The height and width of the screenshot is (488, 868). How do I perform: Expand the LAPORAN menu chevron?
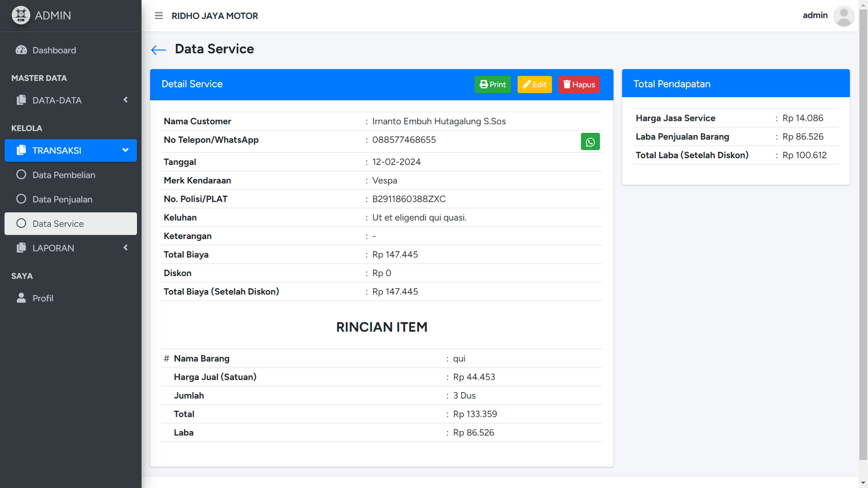(x=125, y=248)
